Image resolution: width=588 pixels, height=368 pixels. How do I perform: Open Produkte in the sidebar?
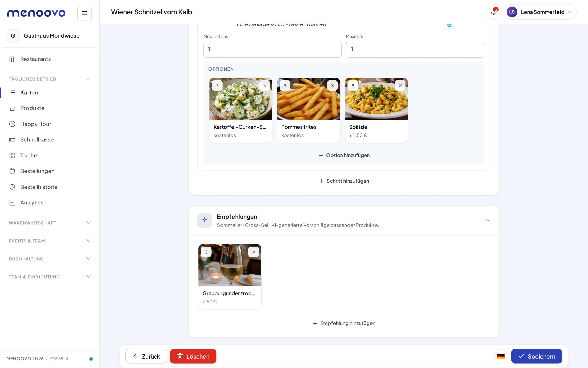click(50, 108)
